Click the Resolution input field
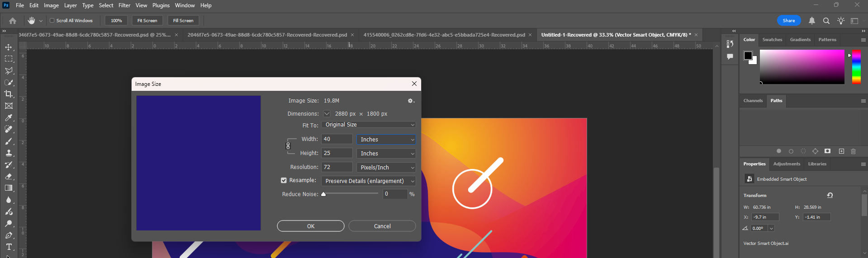Viewport: 868px width, 258px height. tap(337, 167)
